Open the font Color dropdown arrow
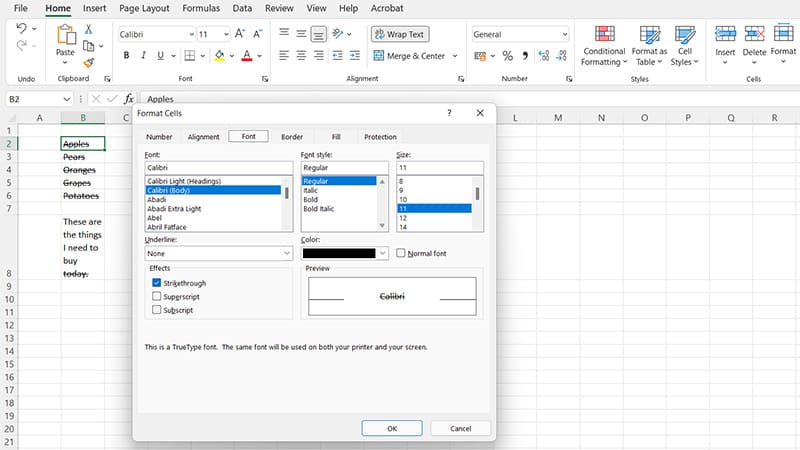800x450 pixels. pos(383,253)
